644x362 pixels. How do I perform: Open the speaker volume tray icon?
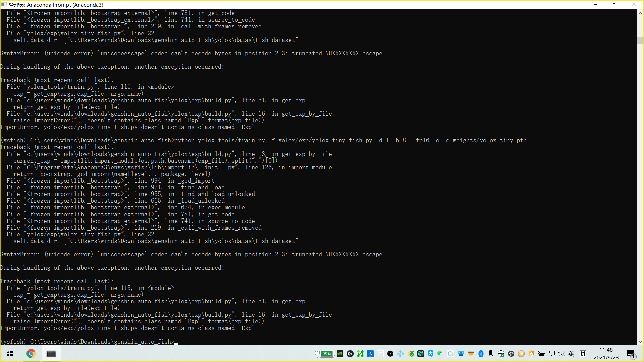click(561, 354)
